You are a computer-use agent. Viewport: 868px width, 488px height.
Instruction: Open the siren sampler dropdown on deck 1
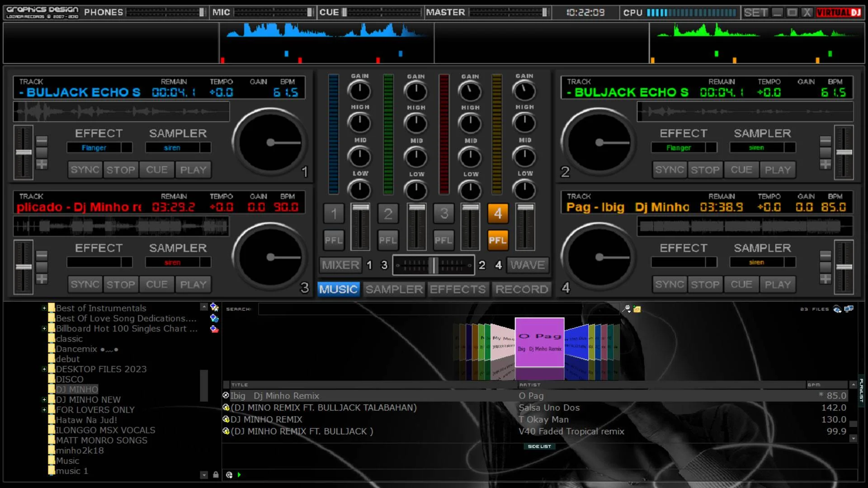(x=206, y=148)
